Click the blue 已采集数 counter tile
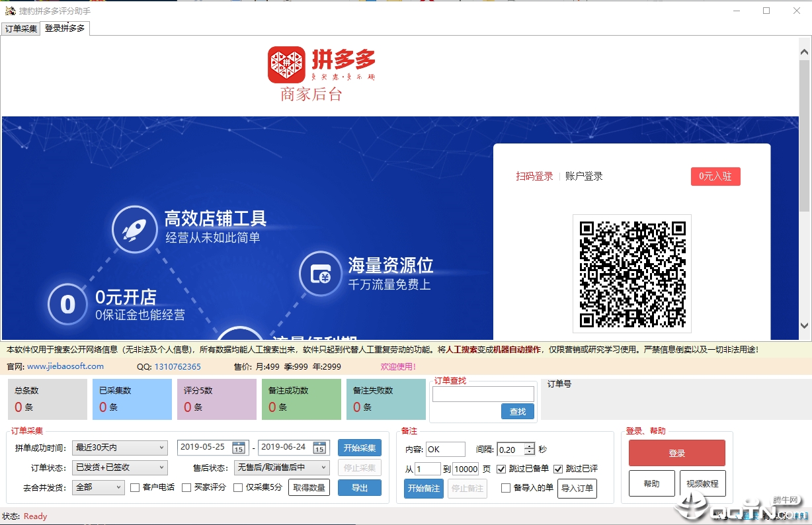Screen dimensions: 812x525 [x=132, y=399]
